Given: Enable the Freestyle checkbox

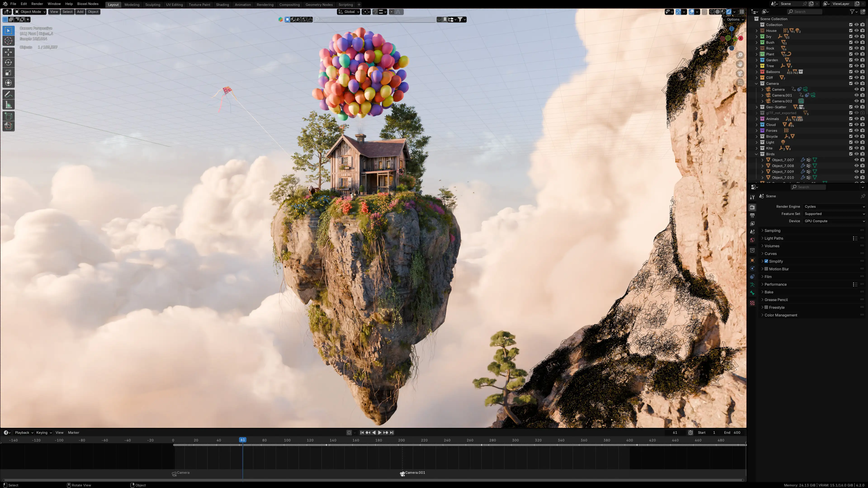Looking at the screenshot, I should coord(766,307).
